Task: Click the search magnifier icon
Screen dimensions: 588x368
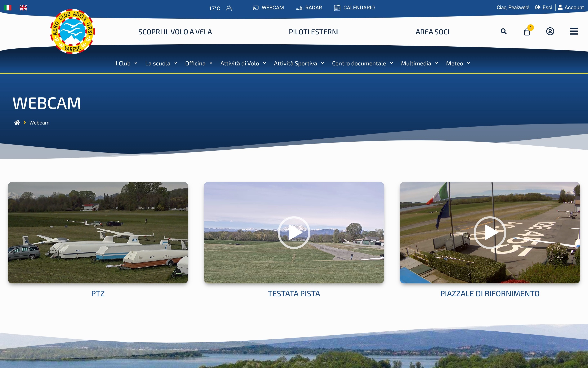Action: coord(504,31)
